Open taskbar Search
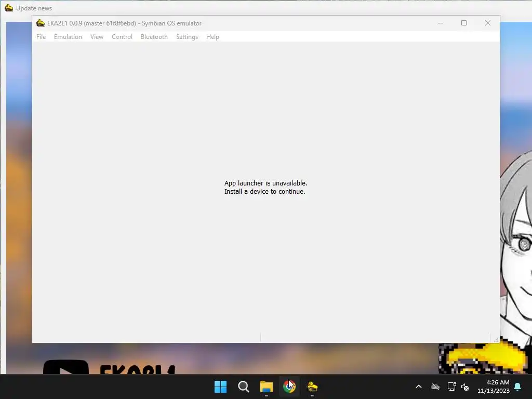Image resolution: width=532 pixels, height=399 pixels. (243, 387)
